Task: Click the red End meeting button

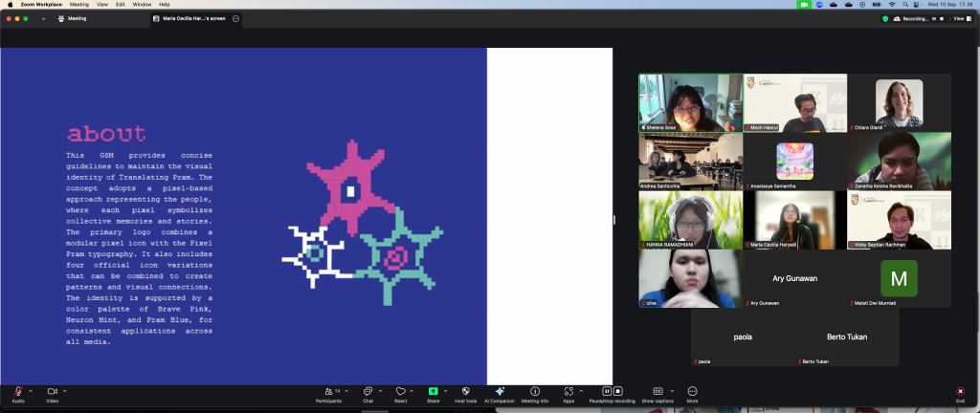Action: point(960,392)
